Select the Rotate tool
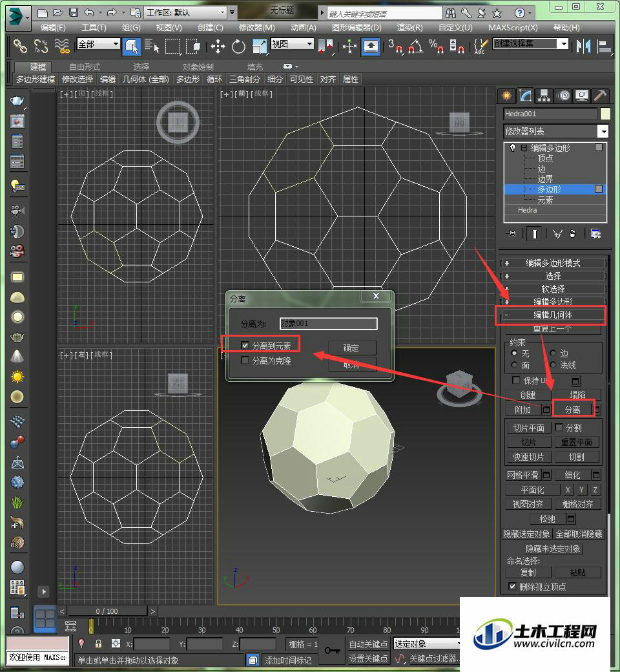This screenshot has width=620, height=672. (x=238, y=46)
